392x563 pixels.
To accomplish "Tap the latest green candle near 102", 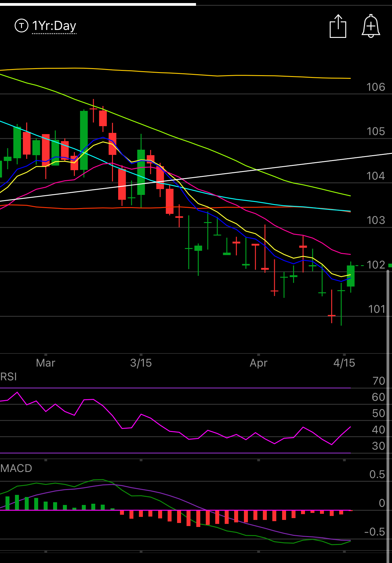I will click(x=351, y=276).
